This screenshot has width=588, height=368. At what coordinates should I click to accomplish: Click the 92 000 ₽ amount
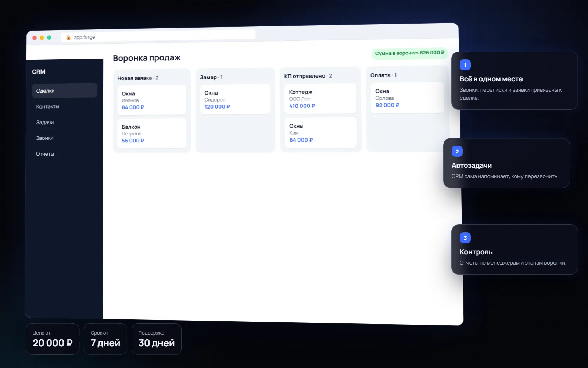tap(387, 105)
